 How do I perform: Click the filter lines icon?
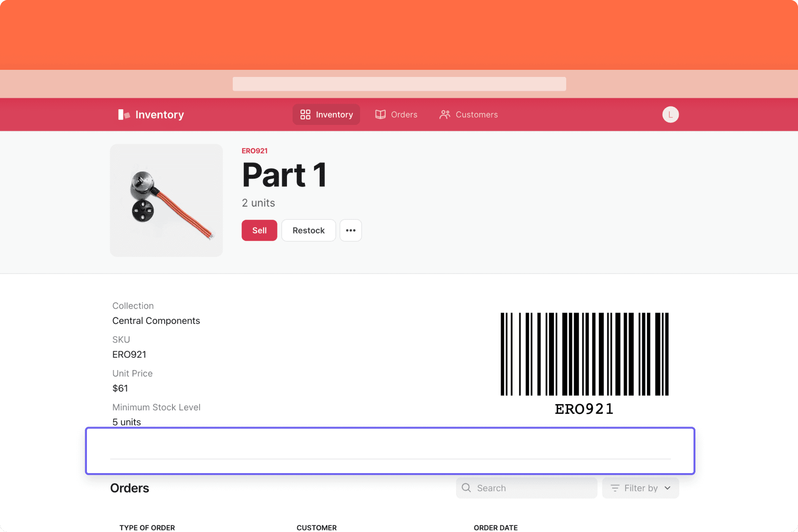point(615,488)
